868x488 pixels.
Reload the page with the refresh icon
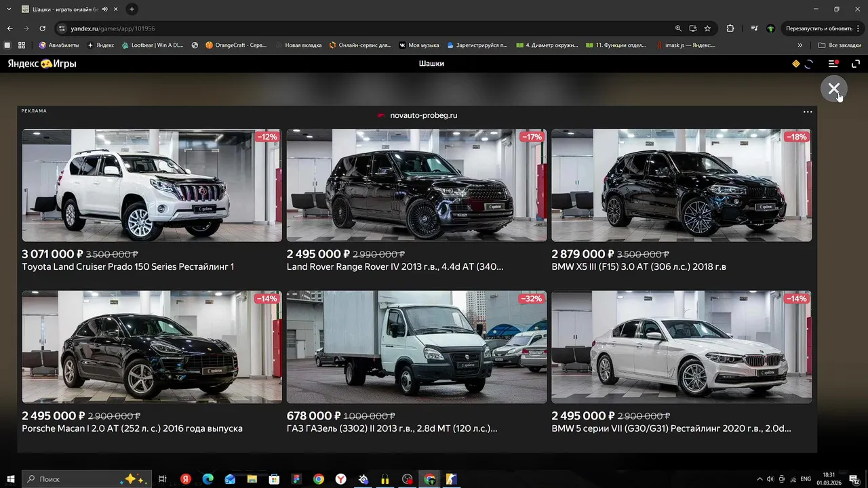click(x=43, y=28)
